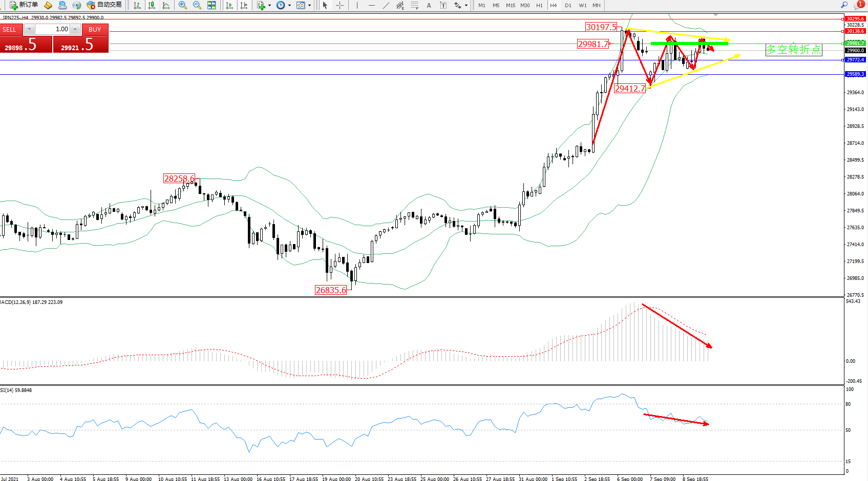The height and width of the screenshot is (481, 868).
Task: Zoom out of the chart
Action: coord(197,5)
